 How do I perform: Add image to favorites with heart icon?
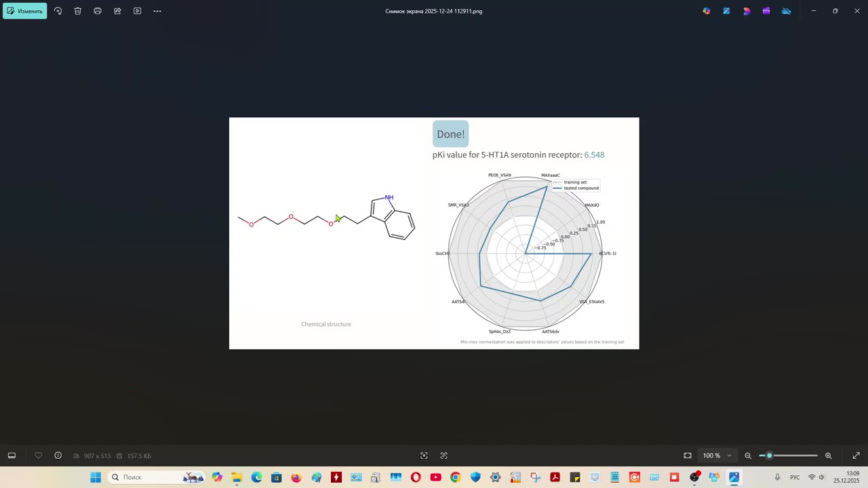[x=38, y=455]
